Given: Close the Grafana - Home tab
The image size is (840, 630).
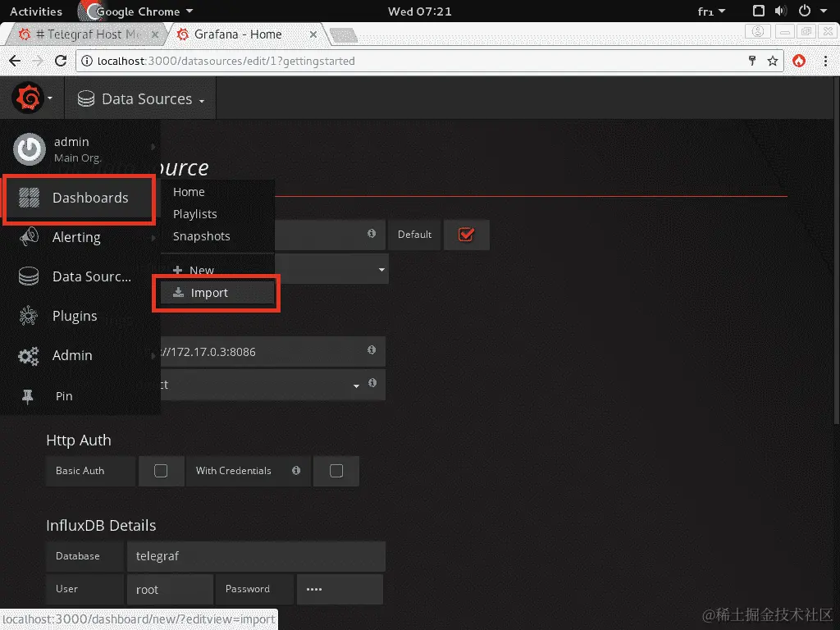Looking at the screenshot, I should (x=313, y=34).
